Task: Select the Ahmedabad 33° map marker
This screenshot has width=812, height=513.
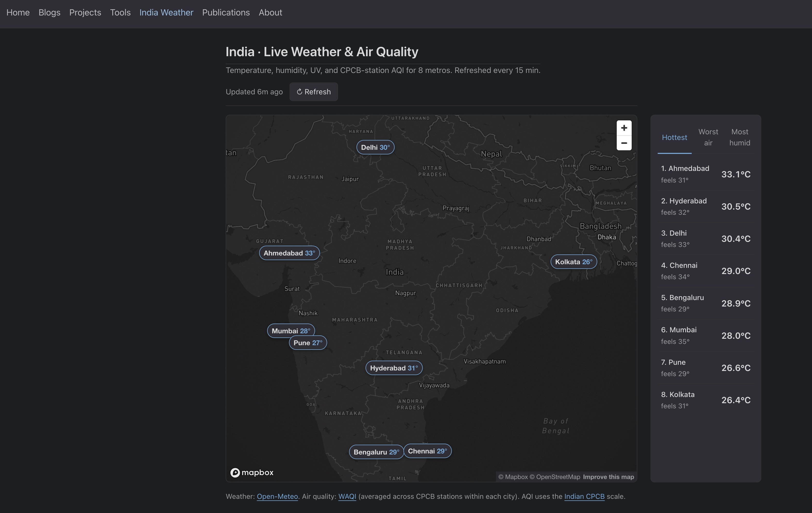Action: point(289,253)
